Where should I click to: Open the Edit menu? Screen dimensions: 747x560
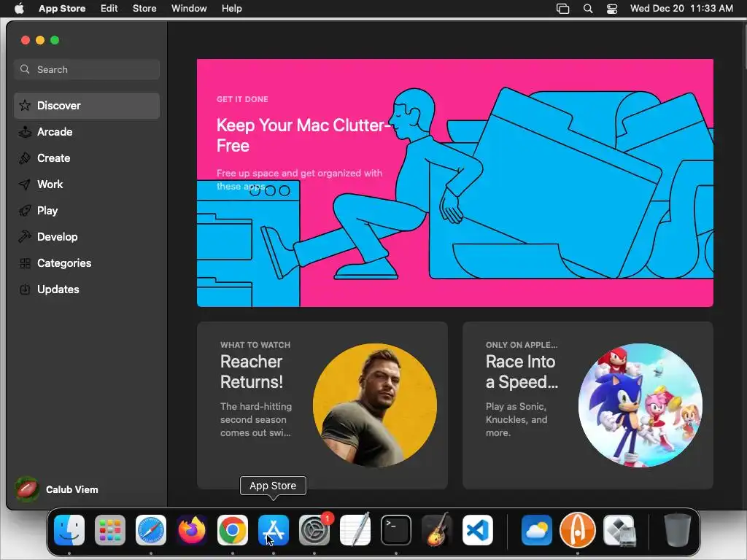click(109, 9)
